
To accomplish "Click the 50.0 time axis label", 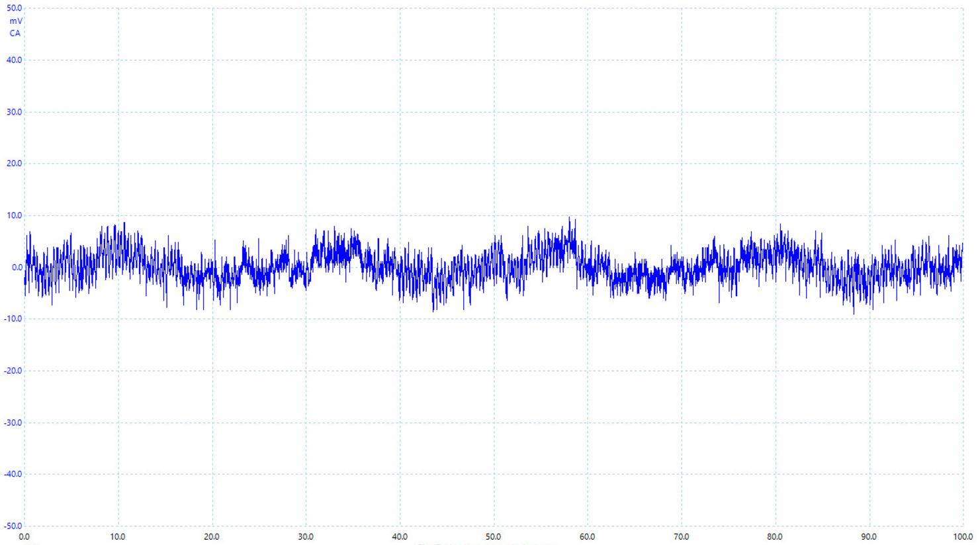I will [x=493, y=537].
